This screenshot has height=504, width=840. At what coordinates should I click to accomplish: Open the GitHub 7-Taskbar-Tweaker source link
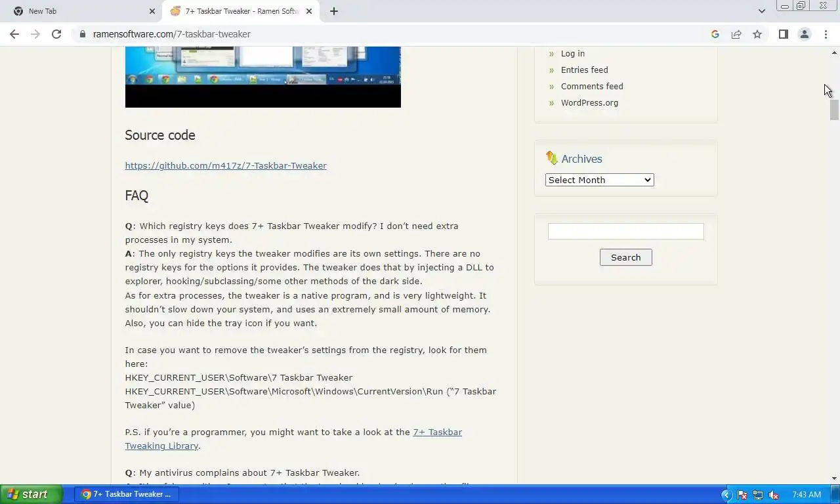pyautogui.click(x=226, y=165)
